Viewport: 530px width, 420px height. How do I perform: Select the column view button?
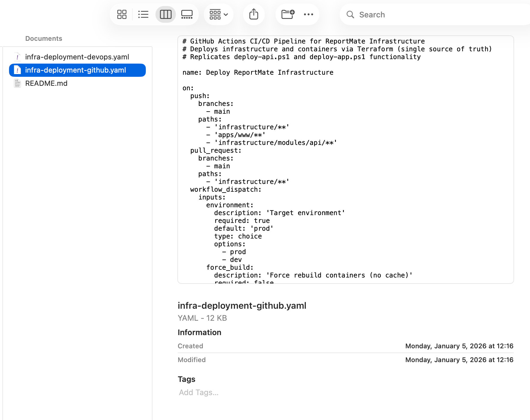[x=165, y=14]
